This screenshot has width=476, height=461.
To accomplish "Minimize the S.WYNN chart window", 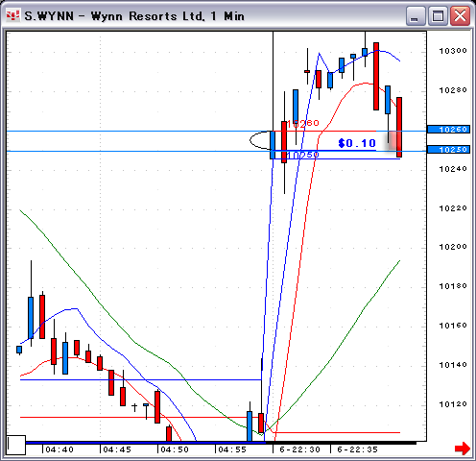I will coord(416,15).
